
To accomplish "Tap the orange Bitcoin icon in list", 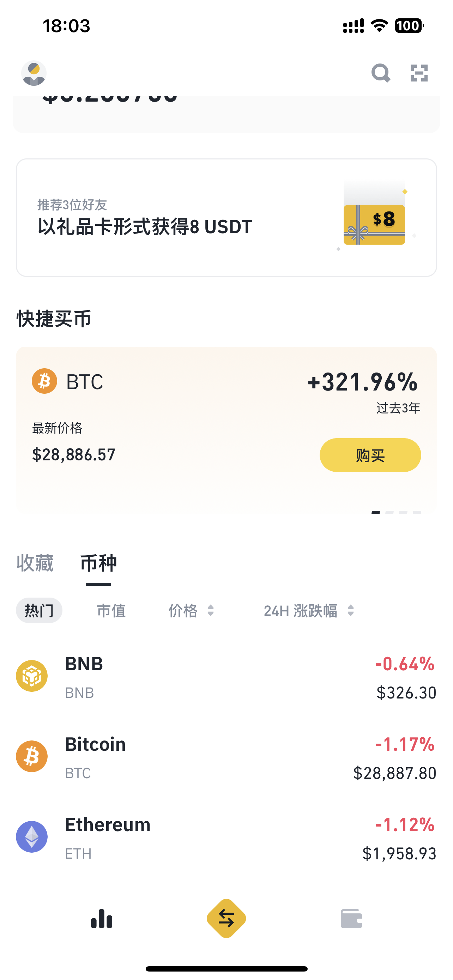I will (x=32, y=756).
